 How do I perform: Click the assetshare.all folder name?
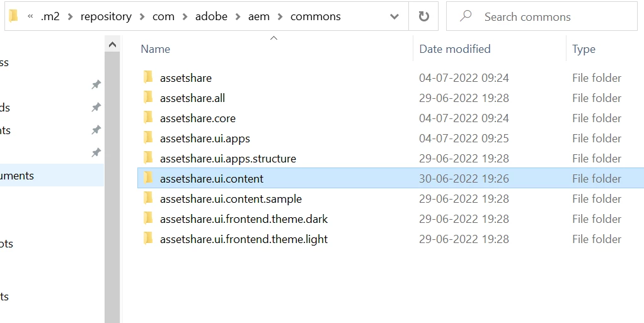[192, 98]
